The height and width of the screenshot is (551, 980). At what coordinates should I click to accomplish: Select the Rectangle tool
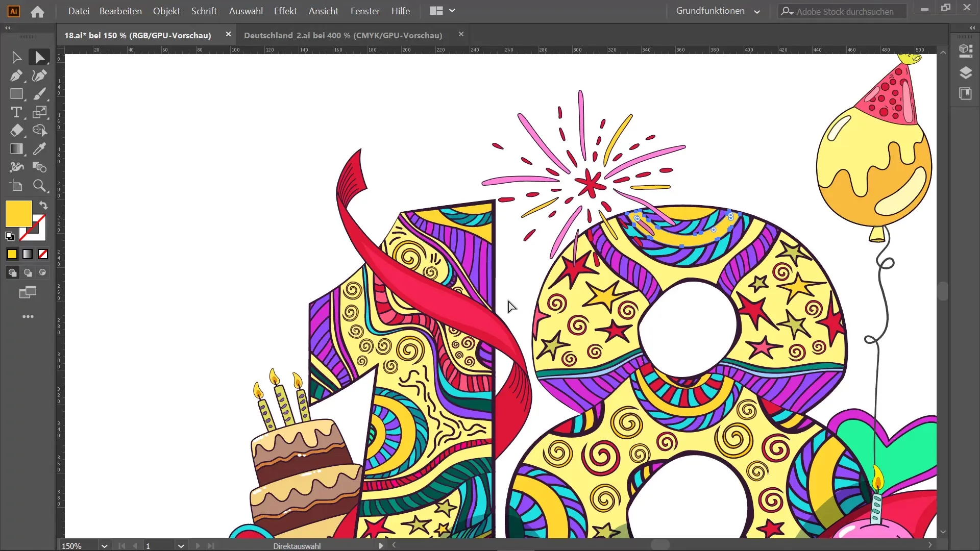[x=16, y=94]
